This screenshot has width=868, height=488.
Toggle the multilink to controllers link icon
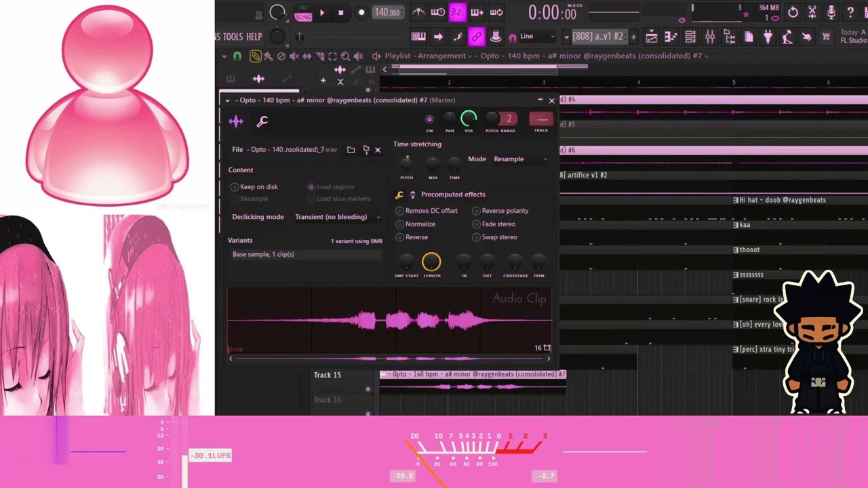coord(476,37)
